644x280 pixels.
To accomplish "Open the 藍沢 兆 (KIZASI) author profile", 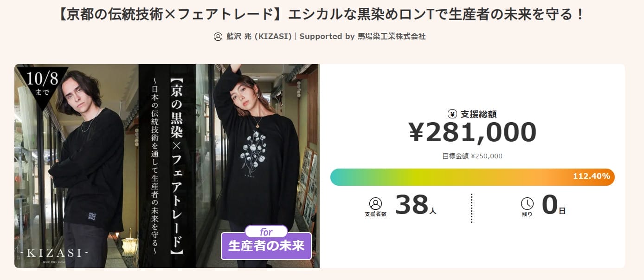I will (259, 36).
